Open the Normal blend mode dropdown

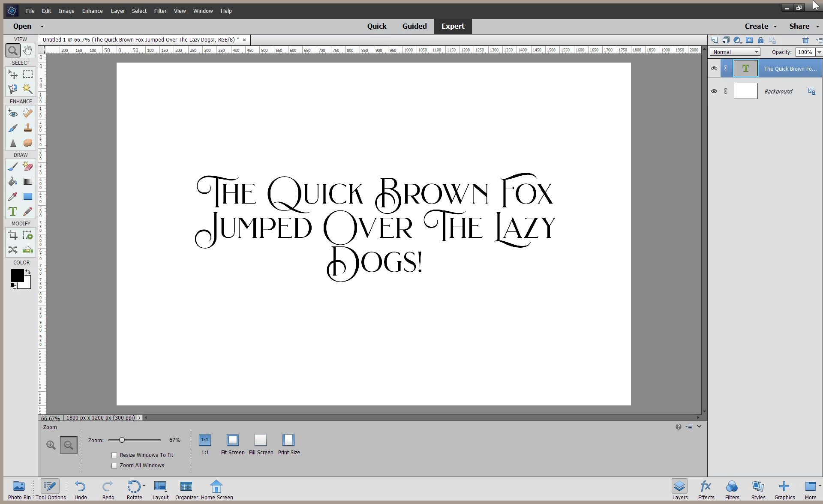[735, 52]
